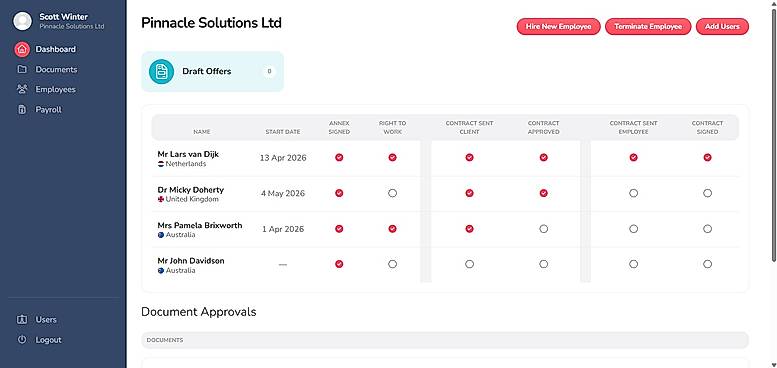The width and height of the screenshot is (777, 368).
Task: Open Mrs Pamela Brixworth's record
Action: click(x=200, y=225)
